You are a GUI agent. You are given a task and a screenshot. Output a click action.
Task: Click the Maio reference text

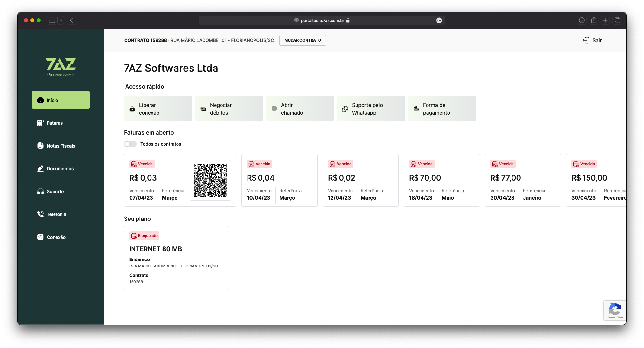448,198
